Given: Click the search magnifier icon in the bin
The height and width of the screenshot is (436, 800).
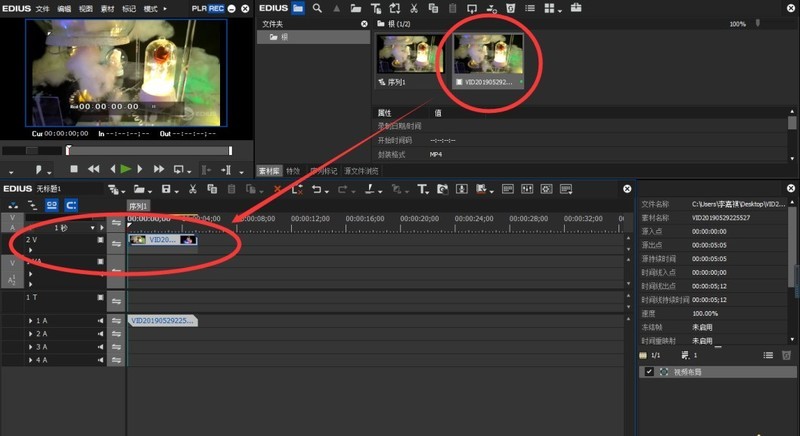Looking at the screenshot, I should tap(317, 8).
